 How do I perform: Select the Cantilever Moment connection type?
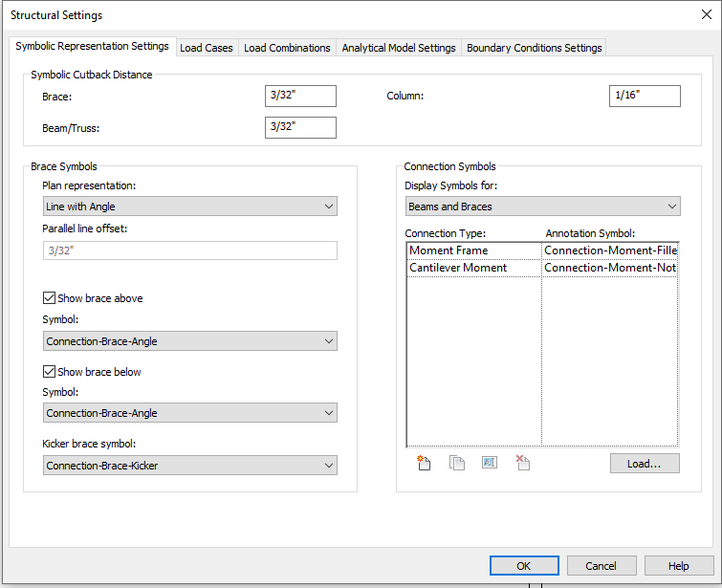[x=474, y=268]
